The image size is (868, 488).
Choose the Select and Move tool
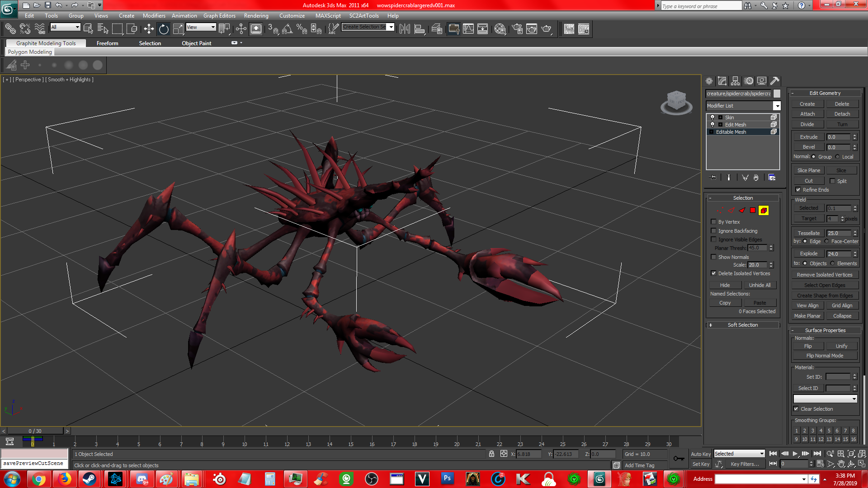[149, 29]
